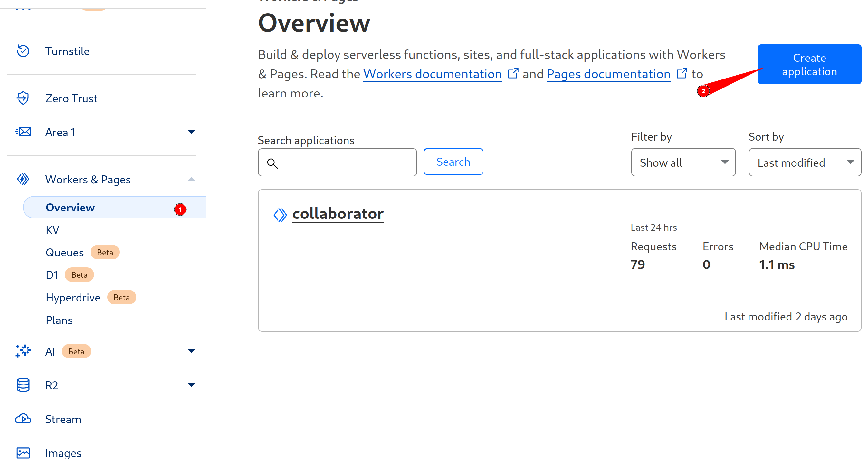This screenshot has height=473, width=868.
Task: Click the Turnstile sidebar icon
Action: 23,51
